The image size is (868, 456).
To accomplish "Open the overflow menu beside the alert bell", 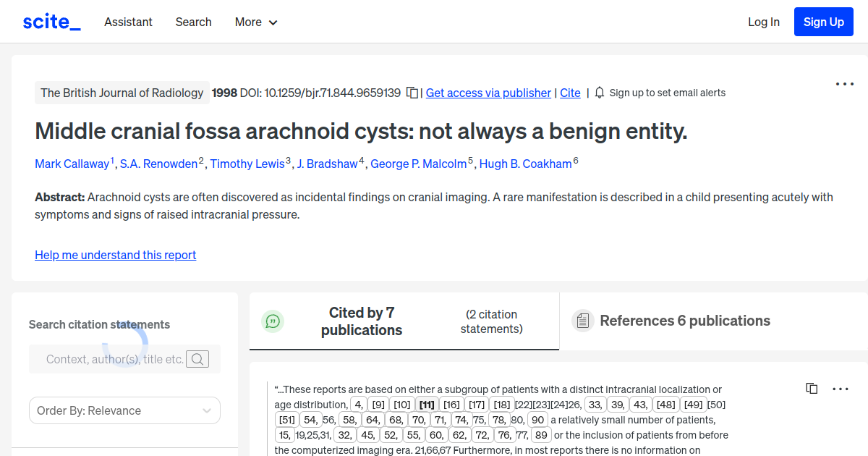I will click(844, 85).
